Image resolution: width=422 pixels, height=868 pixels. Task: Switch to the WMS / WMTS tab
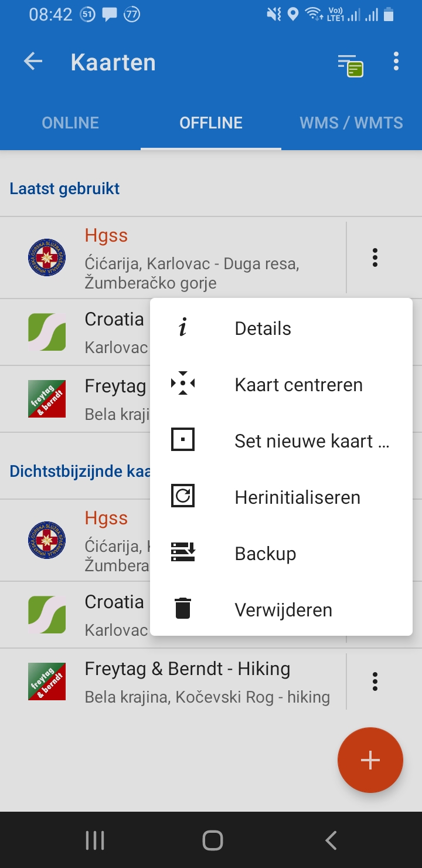[351, 123]
